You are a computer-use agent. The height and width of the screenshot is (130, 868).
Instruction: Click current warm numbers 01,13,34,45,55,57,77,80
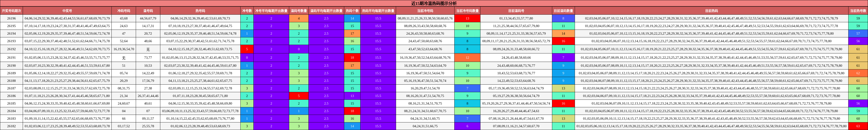click(516, 19)
